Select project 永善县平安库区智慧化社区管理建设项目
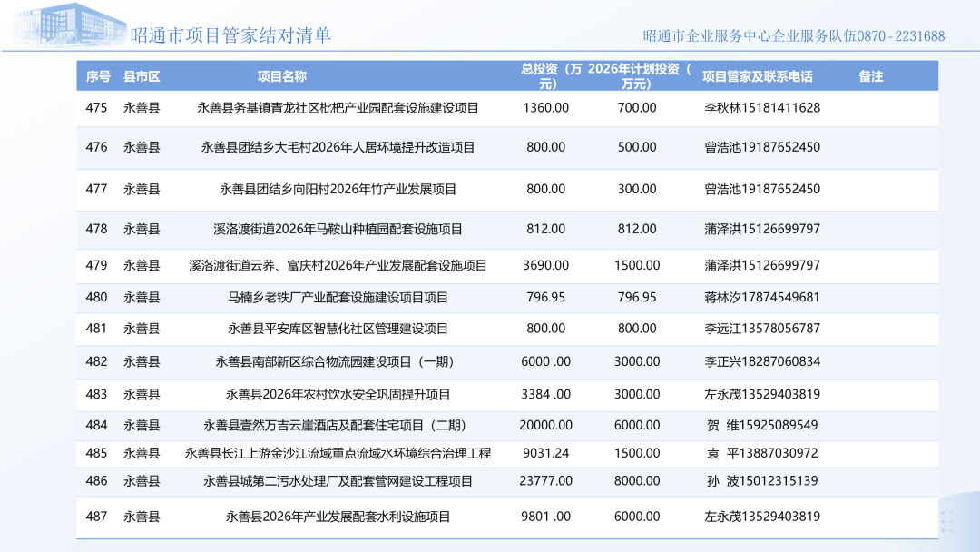Screen dimensions: 980x552 pyautogui.click(x=338, y=329)
